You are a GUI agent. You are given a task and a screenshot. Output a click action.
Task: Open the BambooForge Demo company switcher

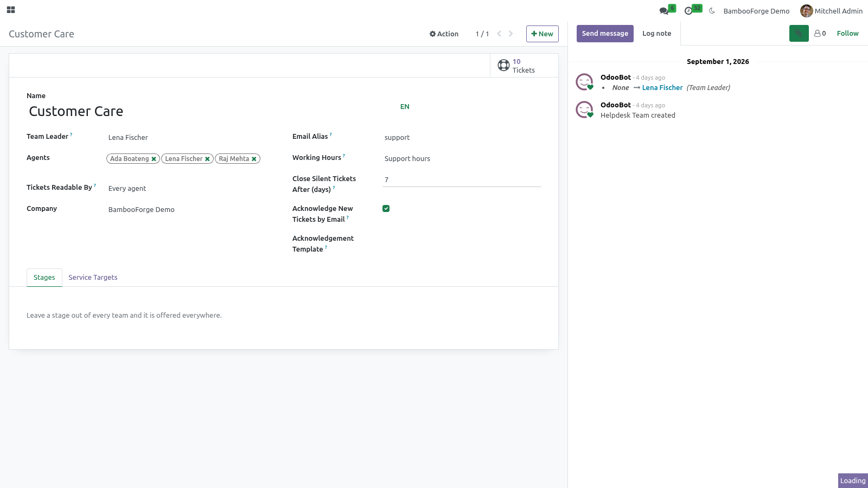pos(756,11)
